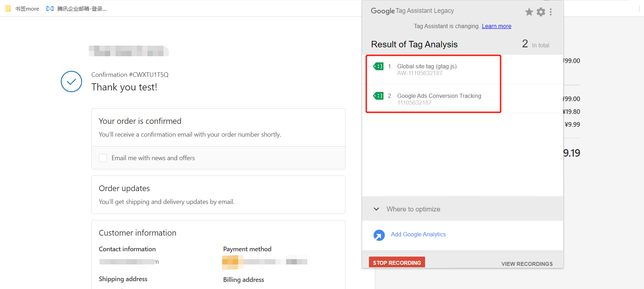
Task: Click the 2 In total tag count
Action: pos(536,44)
